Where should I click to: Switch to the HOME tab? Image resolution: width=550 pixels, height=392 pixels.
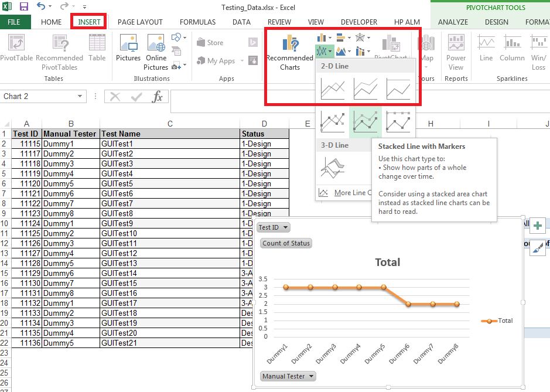coord(51,22)
